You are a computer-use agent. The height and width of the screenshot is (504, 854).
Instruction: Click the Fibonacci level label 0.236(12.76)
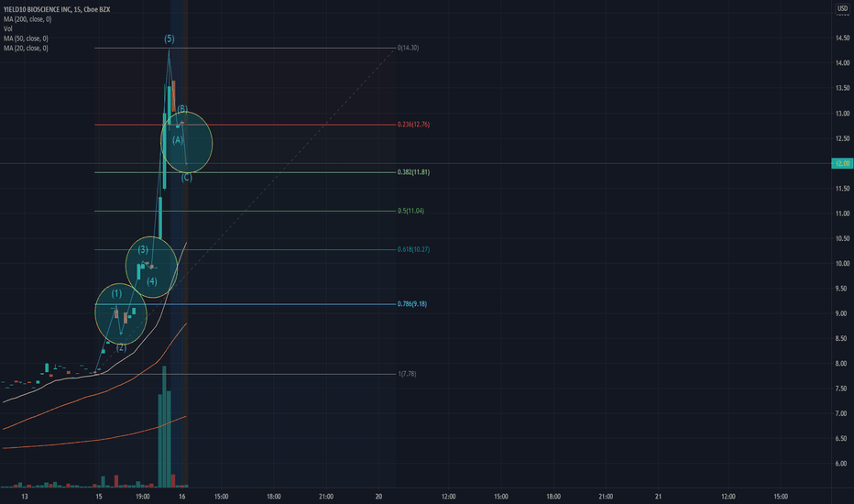coord(413,125)
